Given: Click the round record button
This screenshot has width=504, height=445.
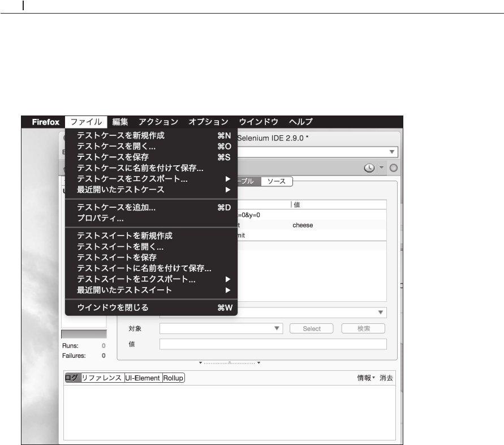Looking at the screenshot, I should (394, 168).
